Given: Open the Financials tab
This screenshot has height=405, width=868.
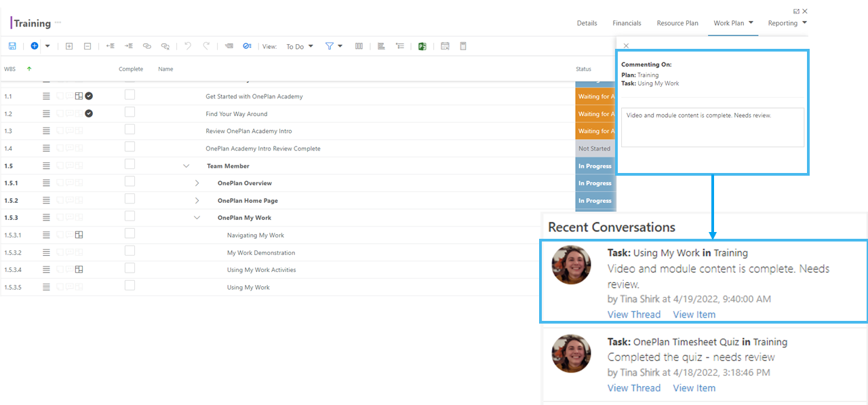Looking at the screenshot, I should (x=627, y=23).
